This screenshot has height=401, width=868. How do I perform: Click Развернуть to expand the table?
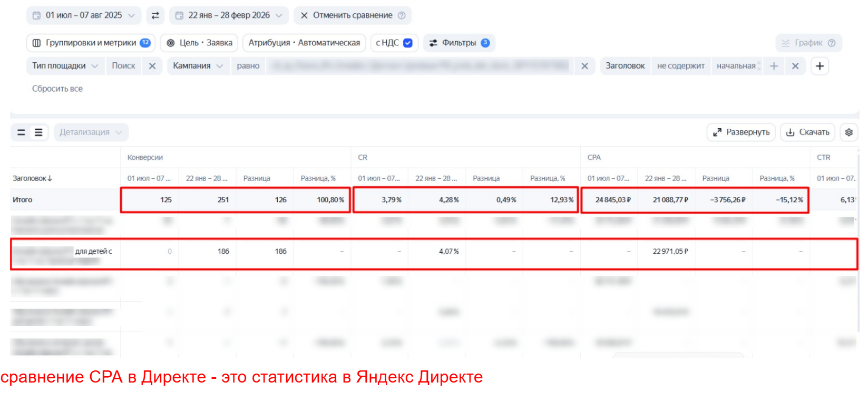(741, 132)
